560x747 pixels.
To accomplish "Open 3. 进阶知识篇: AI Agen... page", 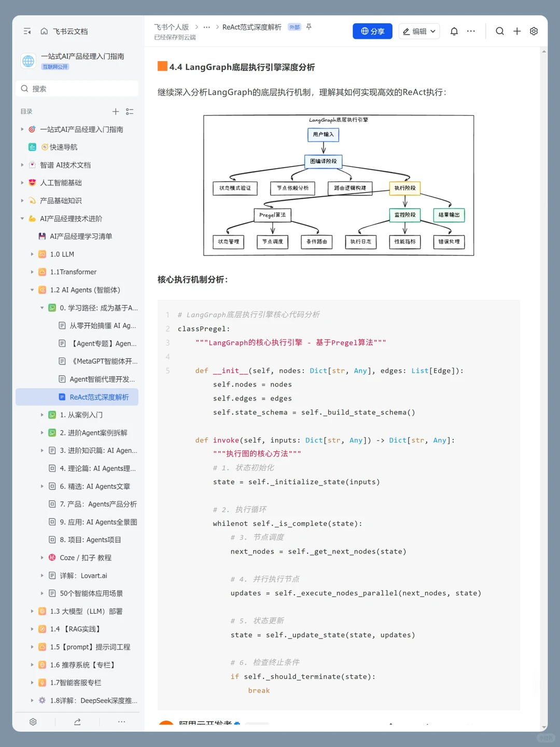I will coord(77,450).
